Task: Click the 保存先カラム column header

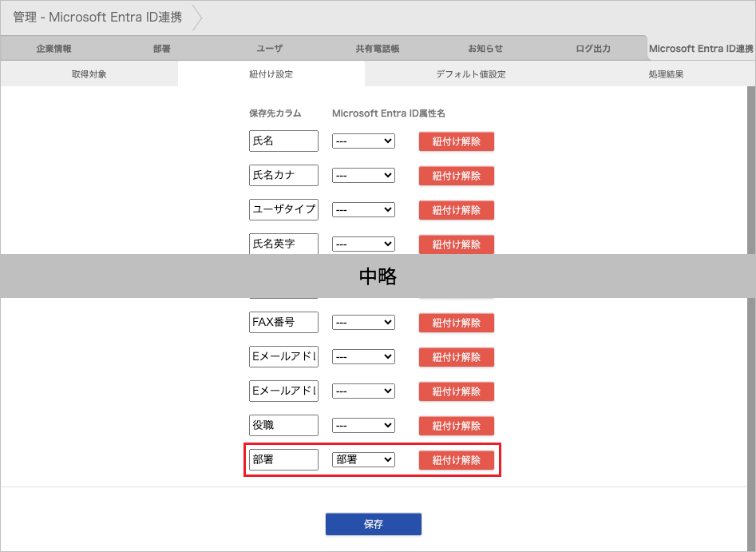Action: pos(275,113)
